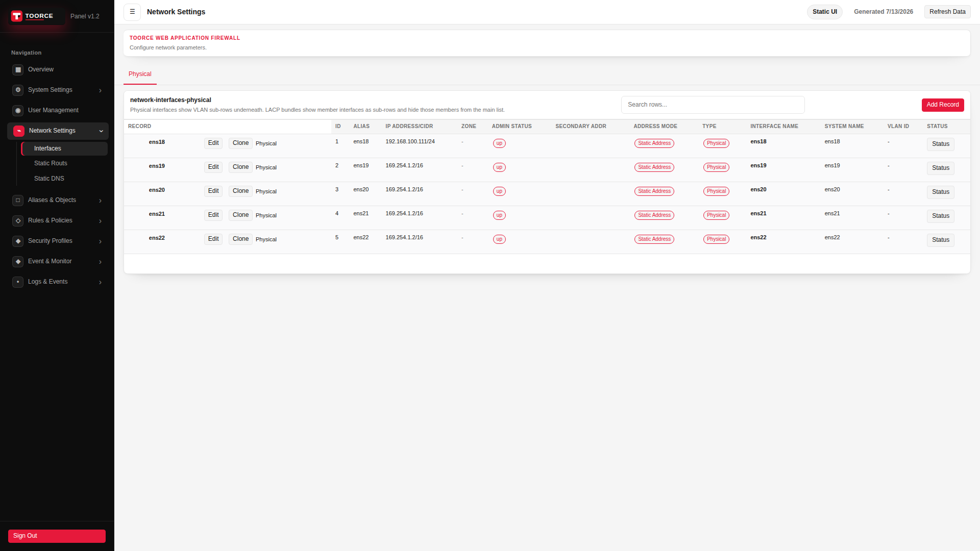The image size is (980, 551).
Task: Click the Event & Monitor icon
Action: [x=18, y=262]
